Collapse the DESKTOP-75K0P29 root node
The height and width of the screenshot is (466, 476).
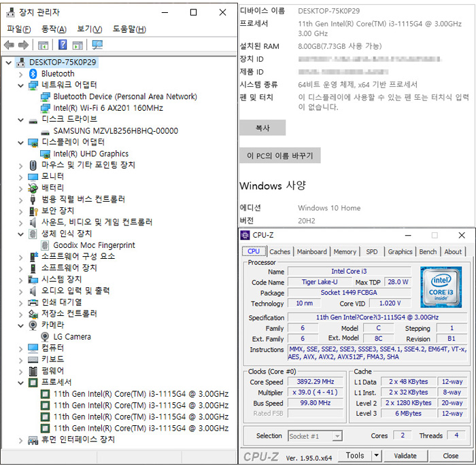pos(9,62)
